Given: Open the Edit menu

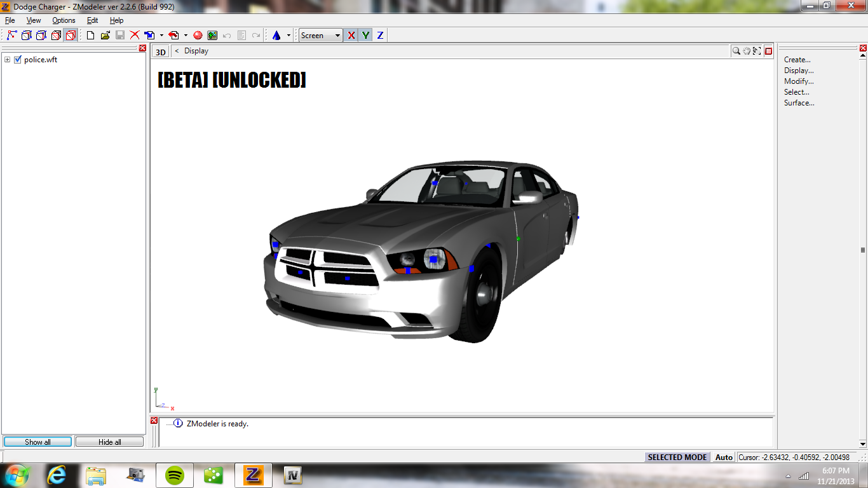Looking at the screenshot, I should click(92, 20).
